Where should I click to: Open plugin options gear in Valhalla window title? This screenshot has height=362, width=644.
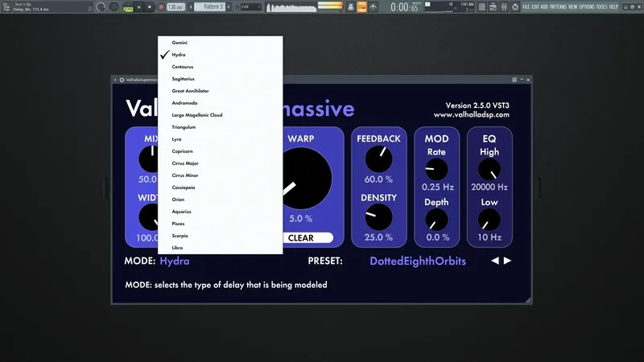coord(122,80)
